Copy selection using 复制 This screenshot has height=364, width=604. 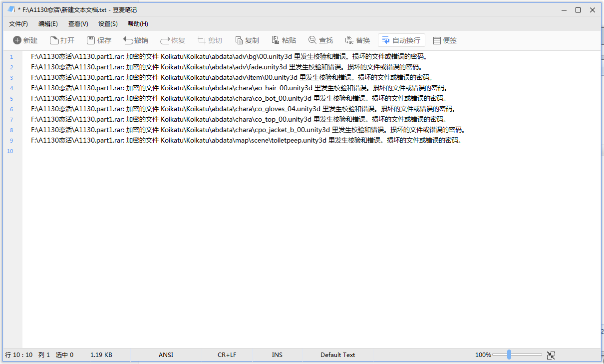247,40
